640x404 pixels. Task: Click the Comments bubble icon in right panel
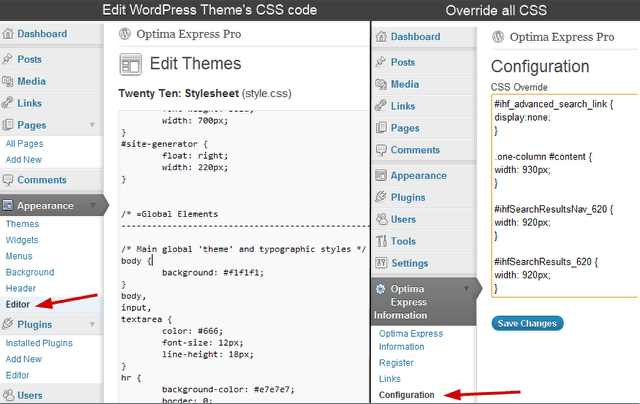click(x=381, y=150)
